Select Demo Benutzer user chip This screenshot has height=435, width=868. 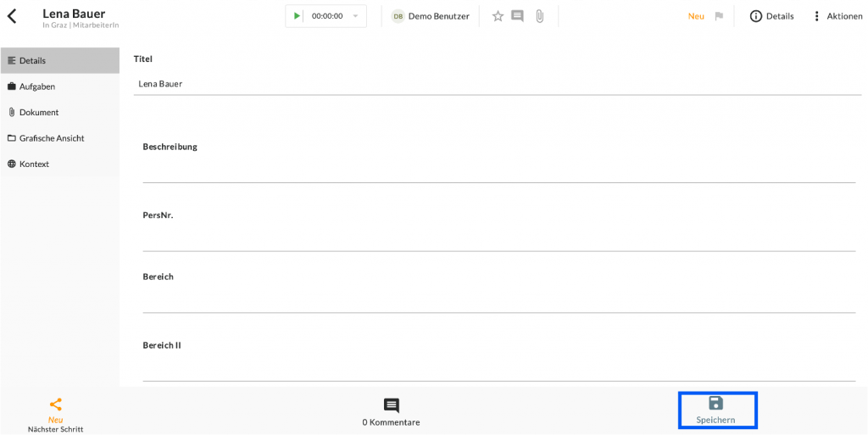point(430,16)
